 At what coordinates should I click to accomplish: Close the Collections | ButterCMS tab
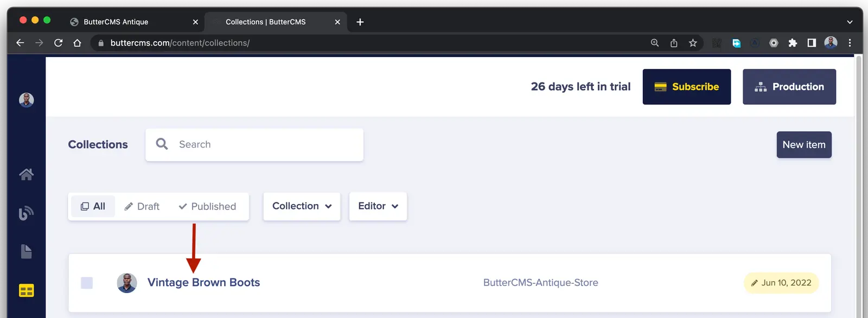click(x=337, y=22)
